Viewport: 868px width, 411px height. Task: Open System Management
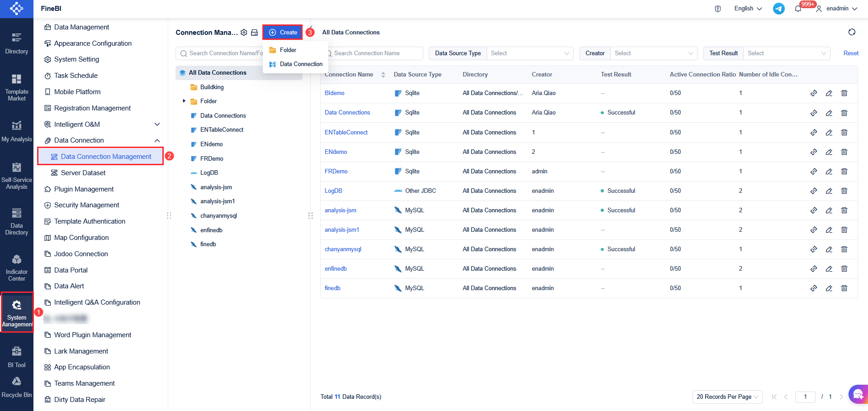[17, 313]
